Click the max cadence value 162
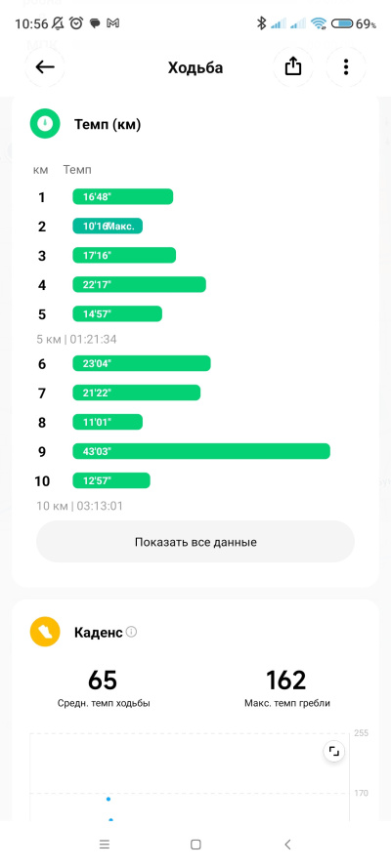Image resolution: width=391 pixels, height=868 pixels. coord(286,681)
